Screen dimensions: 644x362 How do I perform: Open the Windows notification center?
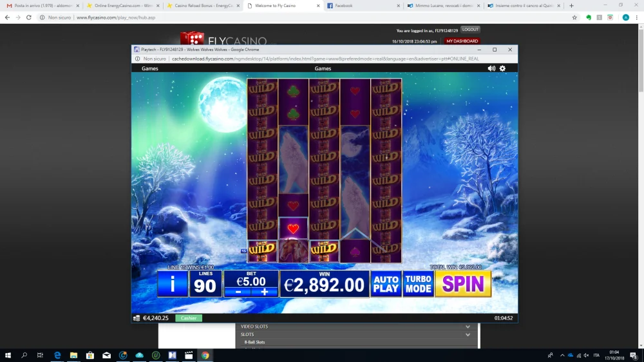pos(634,356)
